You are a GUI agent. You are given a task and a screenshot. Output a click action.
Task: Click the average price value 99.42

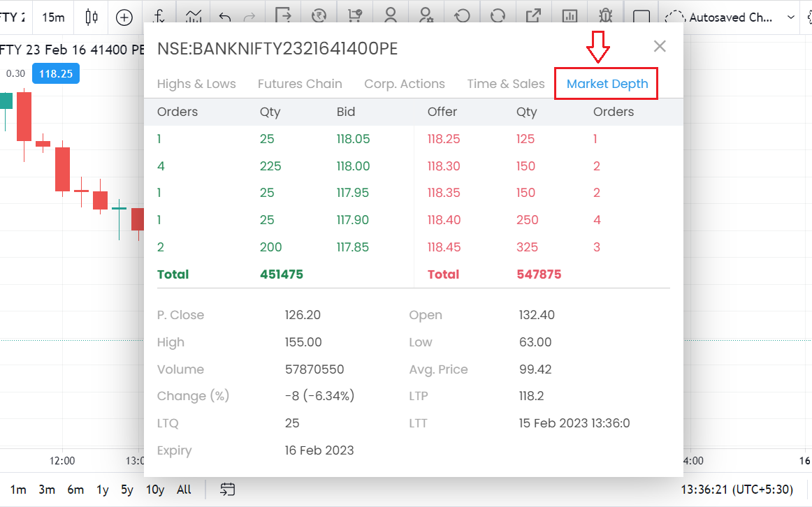[x=535, y=369]
